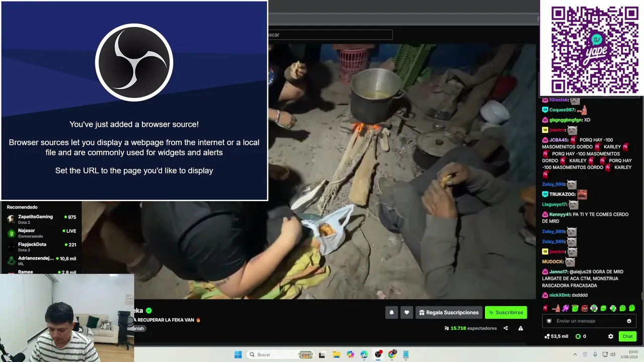Click the Regala Suscripciones button
Image resolution: width=644 pixels, height=362 pixels.
tap(449, 312)
